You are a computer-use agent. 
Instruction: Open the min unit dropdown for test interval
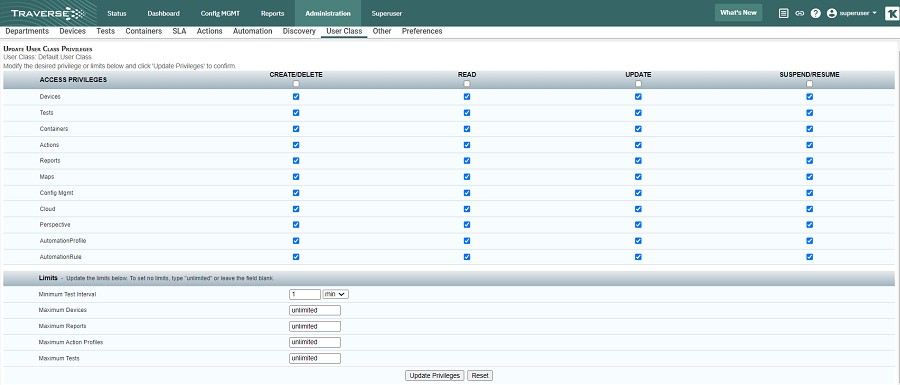[336, 294]
